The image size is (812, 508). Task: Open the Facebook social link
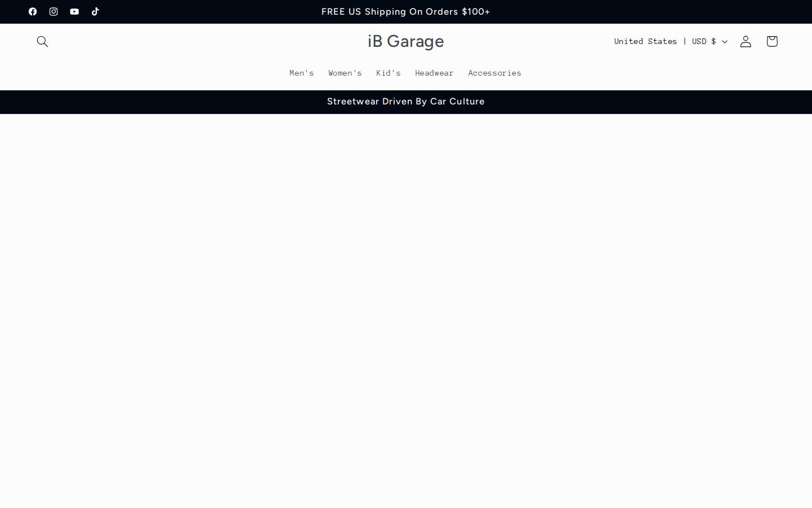33,12
